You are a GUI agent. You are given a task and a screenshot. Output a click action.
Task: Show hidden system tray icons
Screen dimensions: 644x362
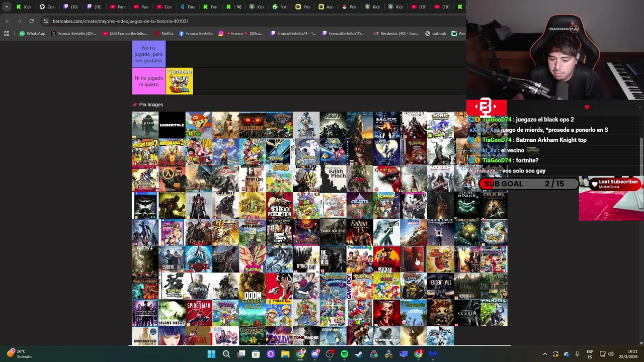pos(545,354)
